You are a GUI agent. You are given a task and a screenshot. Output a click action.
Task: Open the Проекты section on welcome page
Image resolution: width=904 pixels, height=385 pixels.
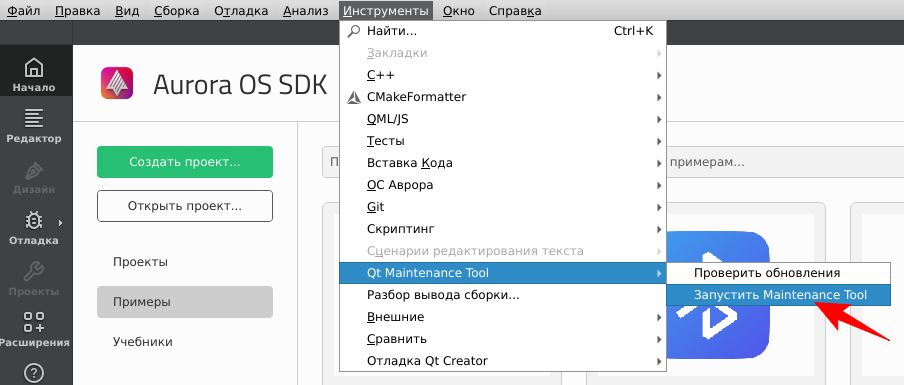click(184, 262)
